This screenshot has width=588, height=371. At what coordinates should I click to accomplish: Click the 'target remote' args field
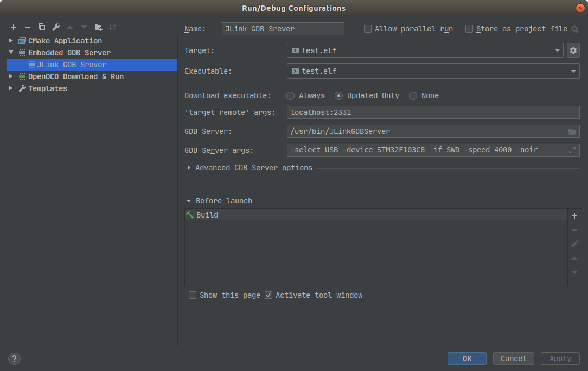point(433,112)
